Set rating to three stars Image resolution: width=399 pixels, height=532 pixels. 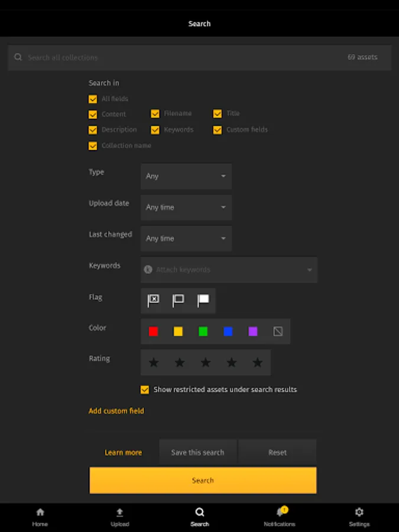206,362
